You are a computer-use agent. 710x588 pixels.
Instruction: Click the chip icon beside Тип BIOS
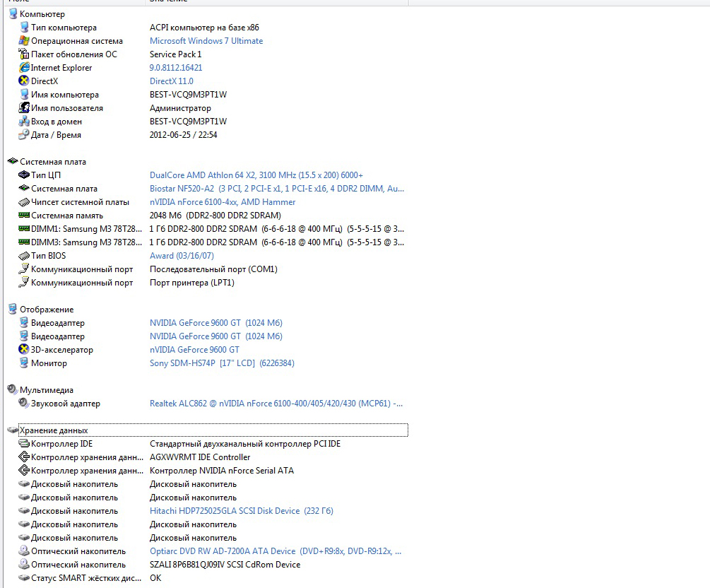tap(24, 256)
